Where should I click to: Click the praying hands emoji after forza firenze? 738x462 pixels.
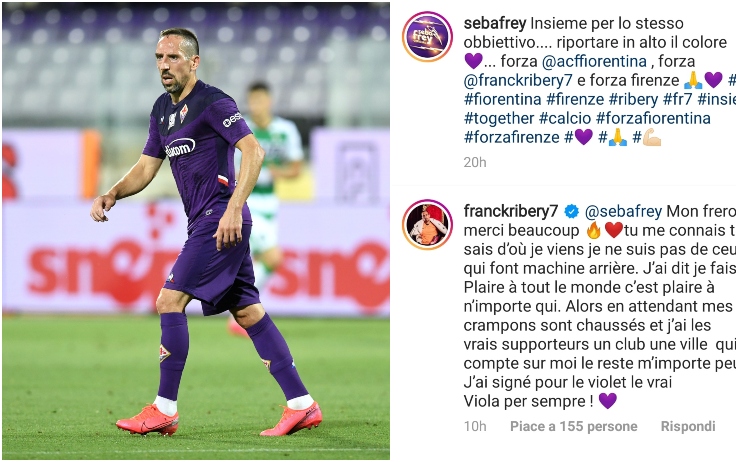pos(693,80)
